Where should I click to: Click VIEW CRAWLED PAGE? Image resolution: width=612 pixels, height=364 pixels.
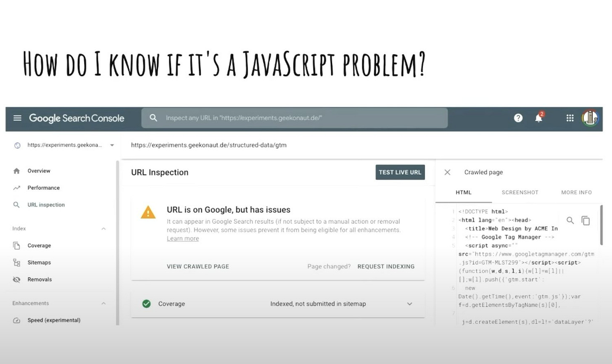coord(198,267)
